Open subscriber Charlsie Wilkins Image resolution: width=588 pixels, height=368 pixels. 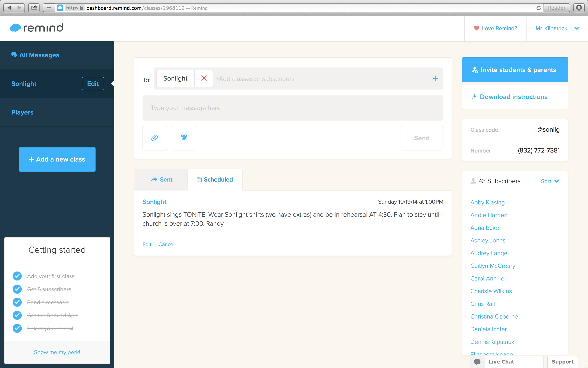pos(491,291)
